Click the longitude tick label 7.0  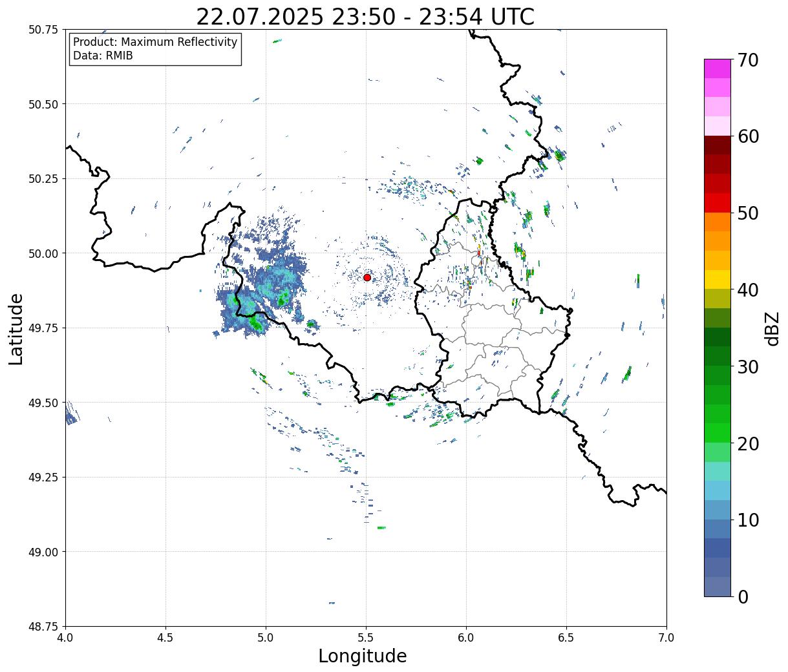tap(666, 637)
